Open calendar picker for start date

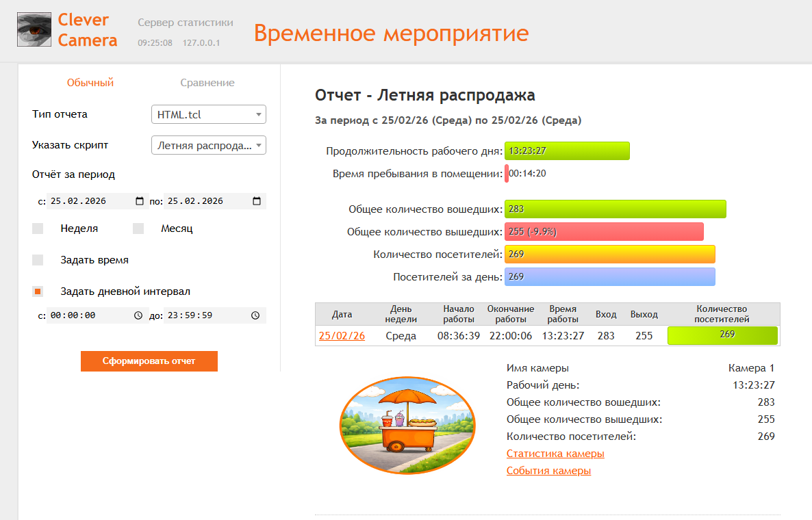(139, 201)
